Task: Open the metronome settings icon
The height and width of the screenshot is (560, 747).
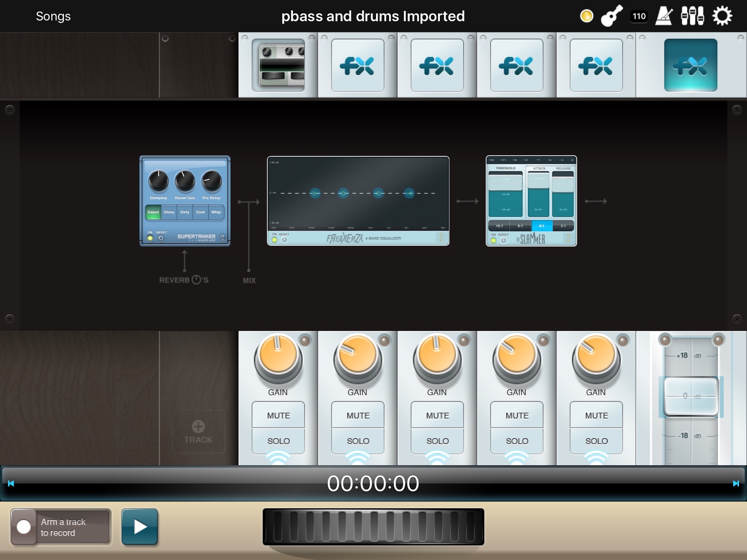Action: pos(664,16)
